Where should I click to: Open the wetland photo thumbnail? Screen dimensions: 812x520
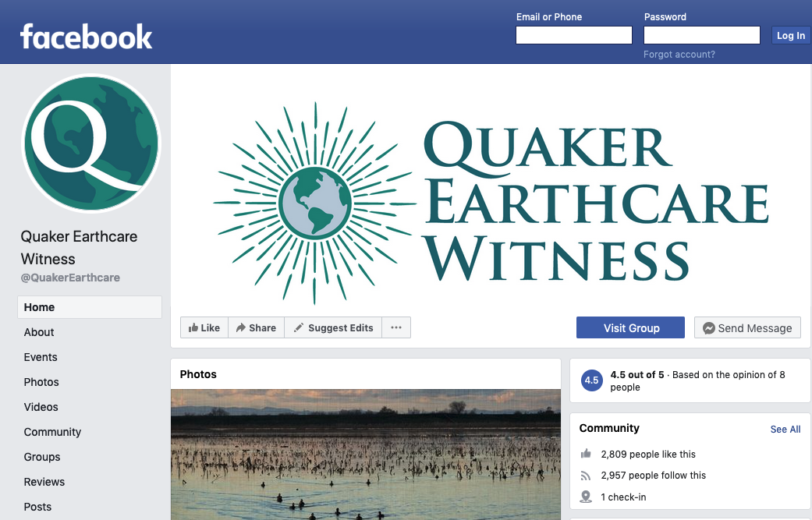tap(366, 455)
